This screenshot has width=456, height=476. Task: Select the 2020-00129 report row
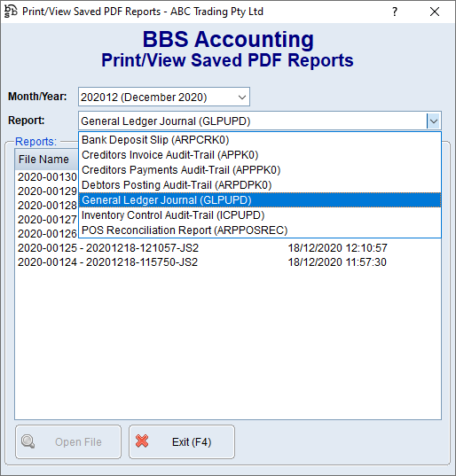[x=47, y=191]
